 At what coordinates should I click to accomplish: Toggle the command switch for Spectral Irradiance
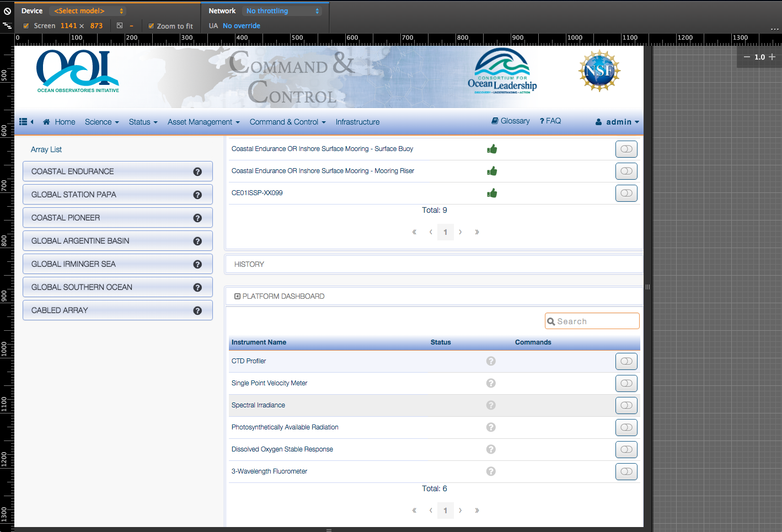click(626, 405)
